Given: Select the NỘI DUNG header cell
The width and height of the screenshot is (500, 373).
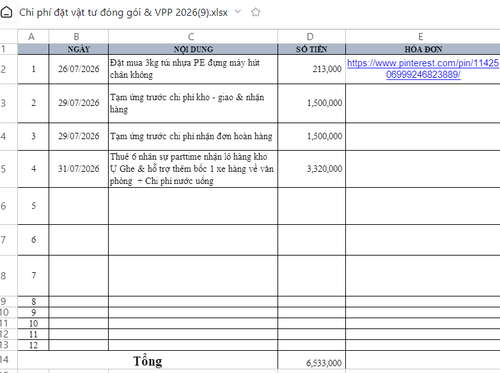Looking at the screenshot, I should (x=193, y=49).
